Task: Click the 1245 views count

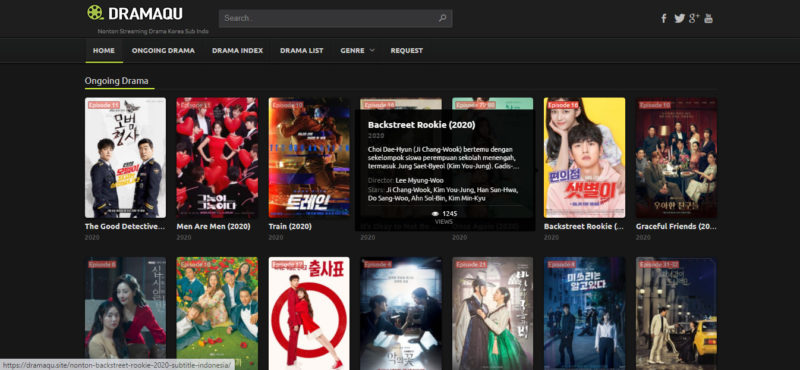Action: click(449, 213)
